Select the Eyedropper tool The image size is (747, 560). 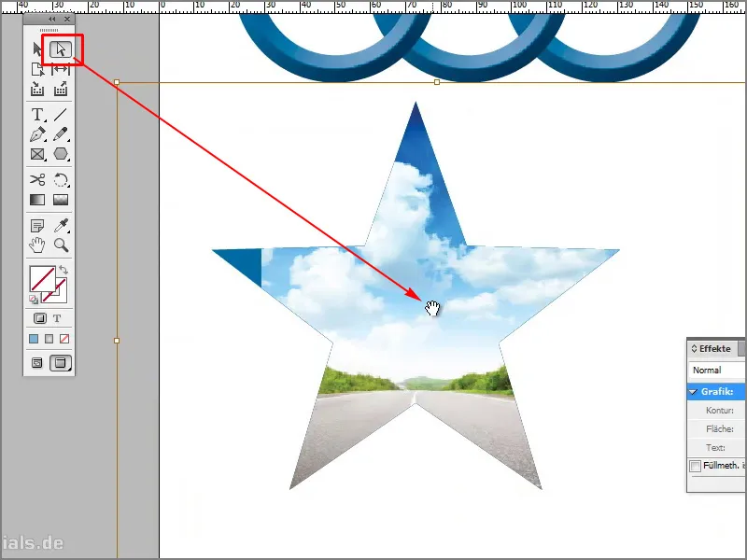[x=62, y=225]
